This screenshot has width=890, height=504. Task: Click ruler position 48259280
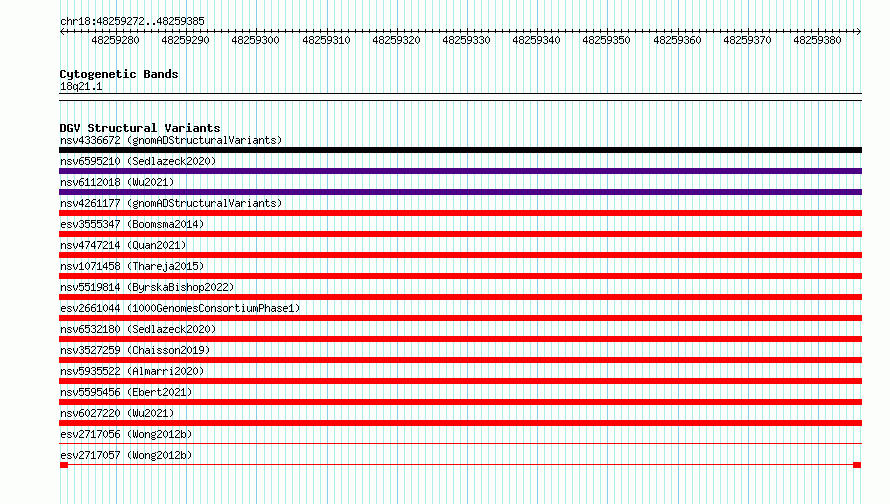coord(115,40)
